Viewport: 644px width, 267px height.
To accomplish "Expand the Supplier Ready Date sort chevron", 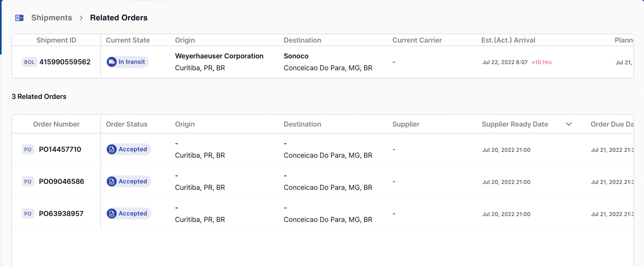I will click(x=569, y=124).
